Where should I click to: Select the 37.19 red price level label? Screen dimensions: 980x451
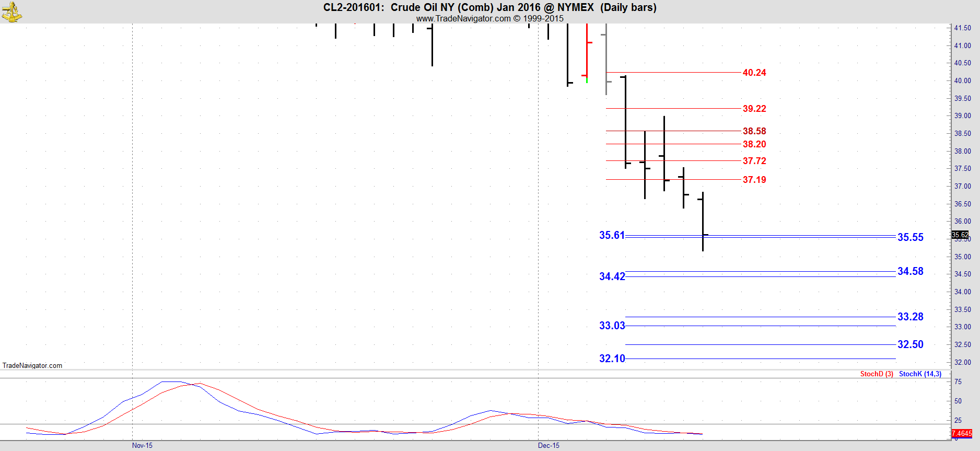click(x=754, y=180)
